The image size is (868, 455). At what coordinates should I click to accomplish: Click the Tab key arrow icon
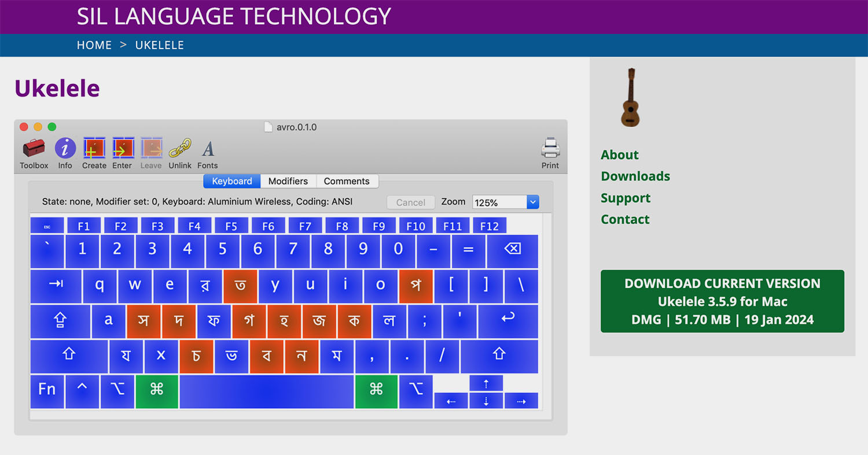[56, 286]
